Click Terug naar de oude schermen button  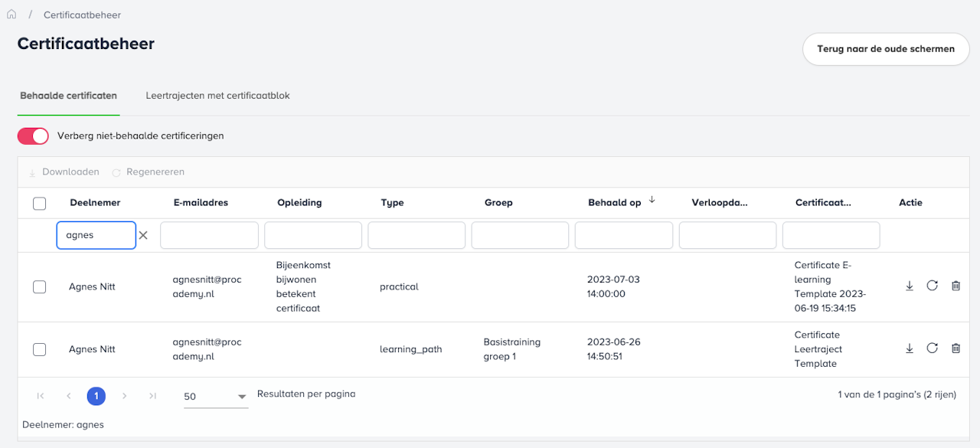coord(886,49)
